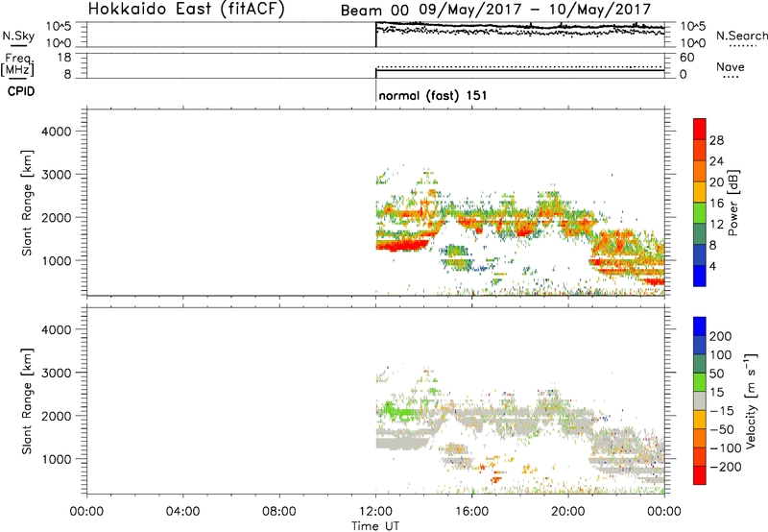
Task: Click the 'Time UT' axis label
Action: [x=375, y=526]
